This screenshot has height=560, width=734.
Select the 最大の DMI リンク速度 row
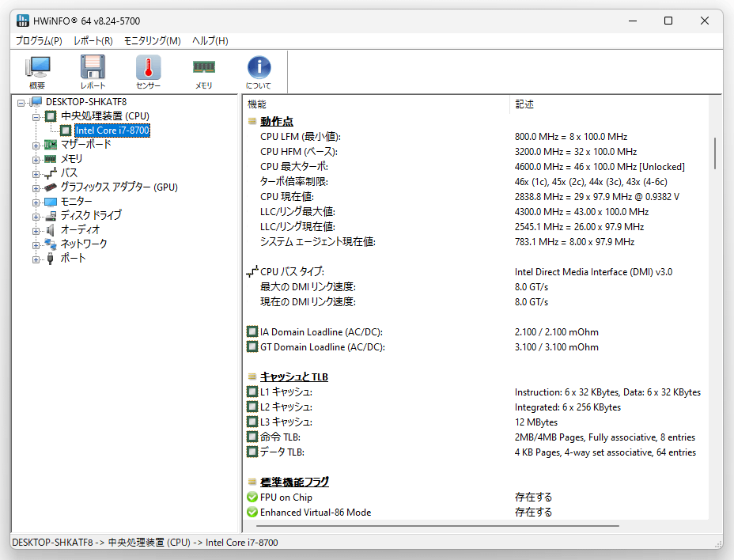click(x=475, y=286)
